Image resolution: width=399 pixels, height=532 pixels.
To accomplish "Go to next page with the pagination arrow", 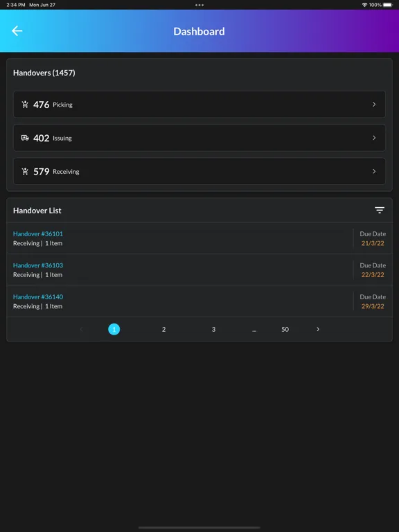I will pos(318,329).
